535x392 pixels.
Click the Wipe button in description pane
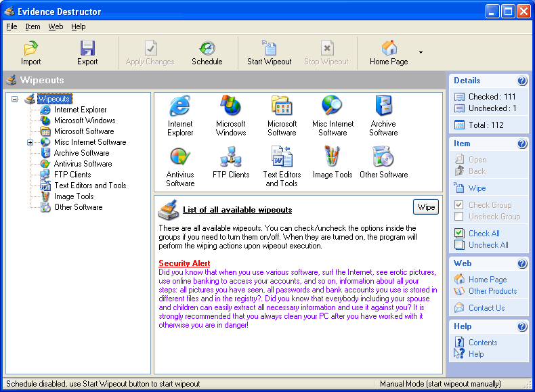(x=426, y=207)
